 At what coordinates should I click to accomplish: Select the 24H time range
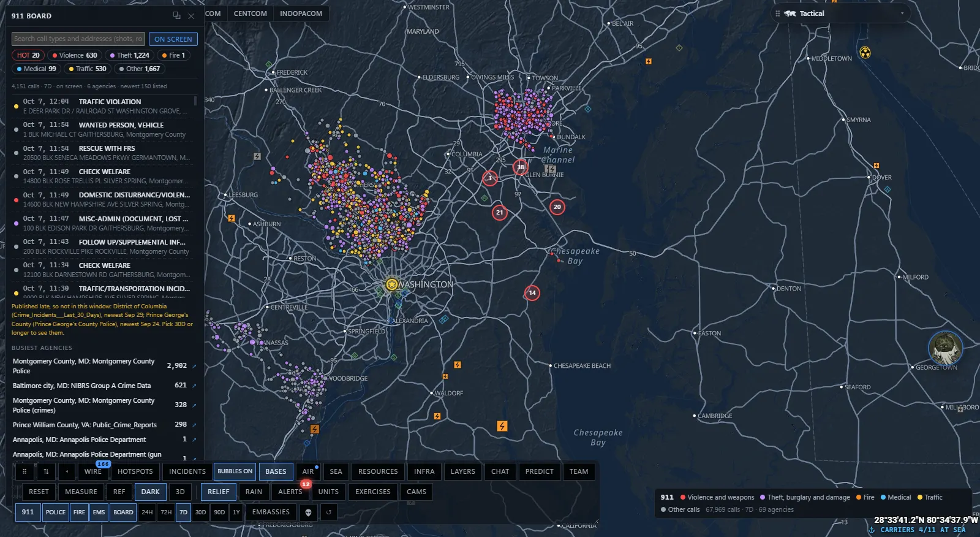click(147, 512)
